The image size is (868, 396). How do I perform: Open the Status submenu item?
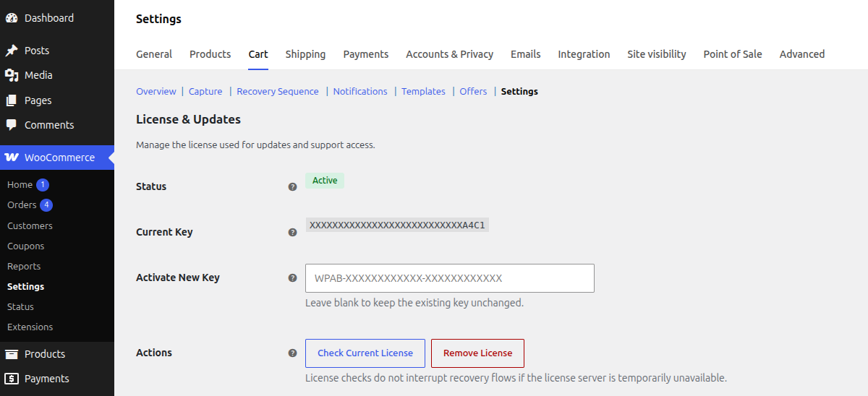(20, 307)
